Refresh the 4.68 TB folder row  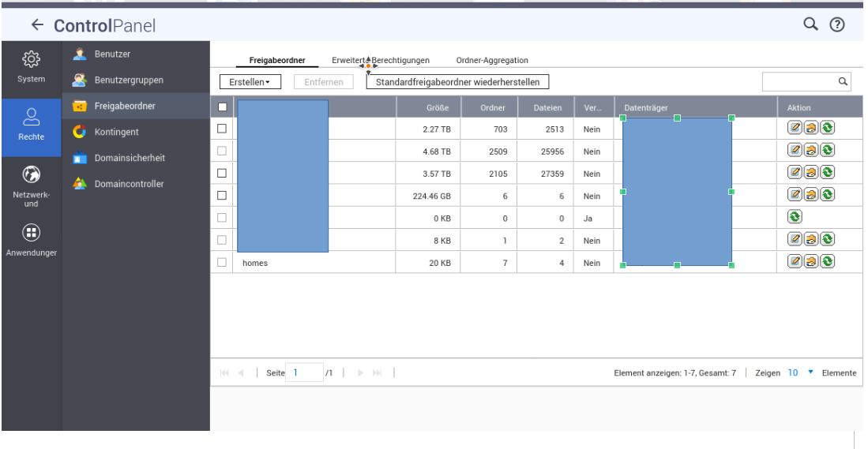click(827, 150)
